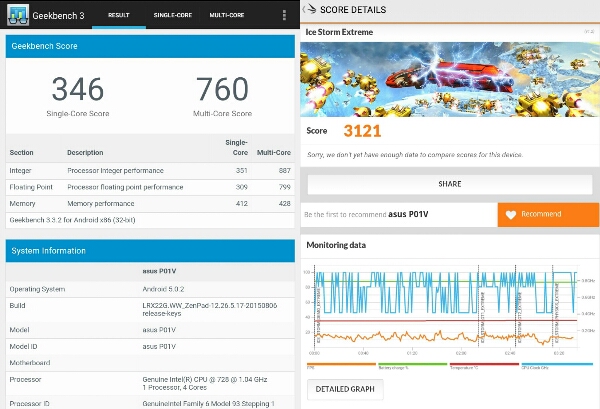Tap the orange Recommend button
The height and width of the screenshot is (409, 600).
(x=548, y=214)
